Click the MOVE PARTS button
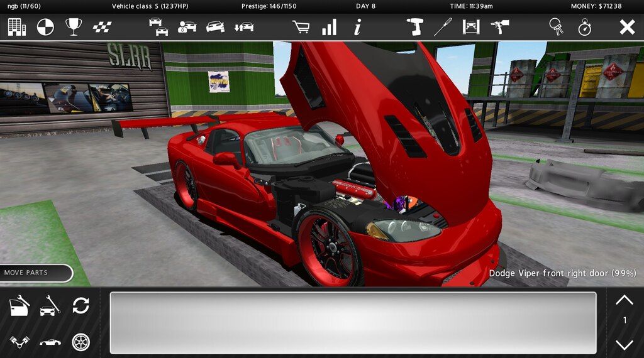Screen dimensions: 644x358 [x=36, y=273]
